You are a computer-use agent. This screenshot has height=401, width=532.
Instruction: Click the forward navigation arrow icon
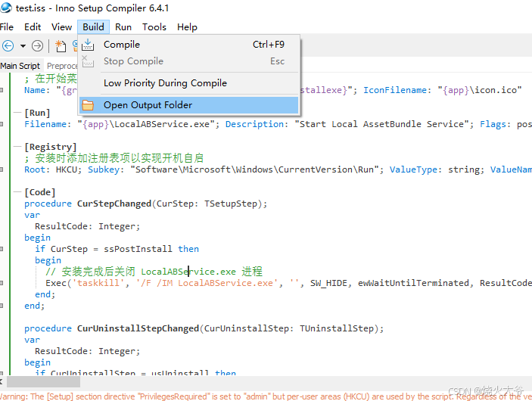coord(37,46)
